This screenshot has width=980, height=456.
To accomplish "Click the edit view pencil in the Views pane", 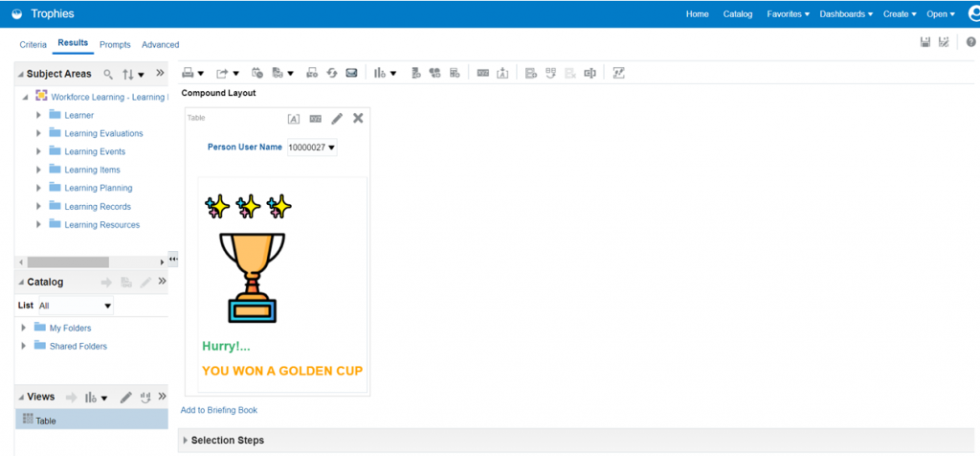I will pyautogui.click(x=125, y=398).
